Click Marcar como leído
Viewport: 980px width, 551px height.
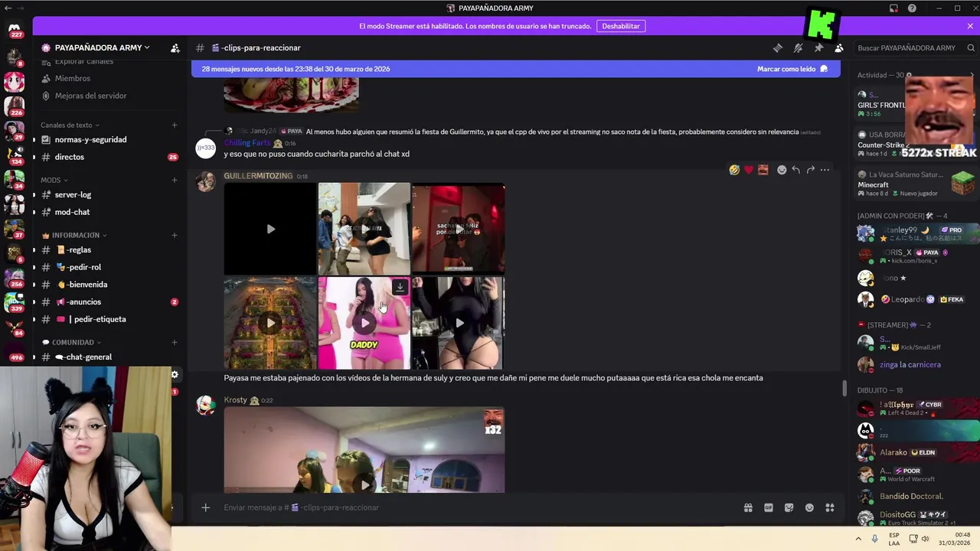click(x=792, y=69)
